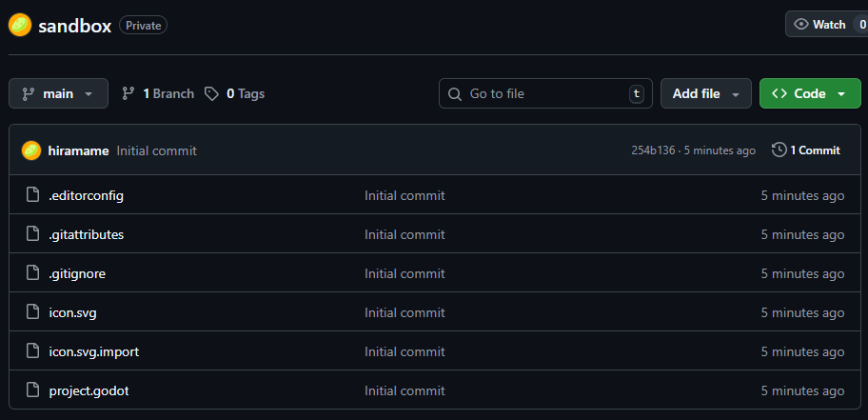
Task: Open the main branch selector dropdown
Action: 58,93
